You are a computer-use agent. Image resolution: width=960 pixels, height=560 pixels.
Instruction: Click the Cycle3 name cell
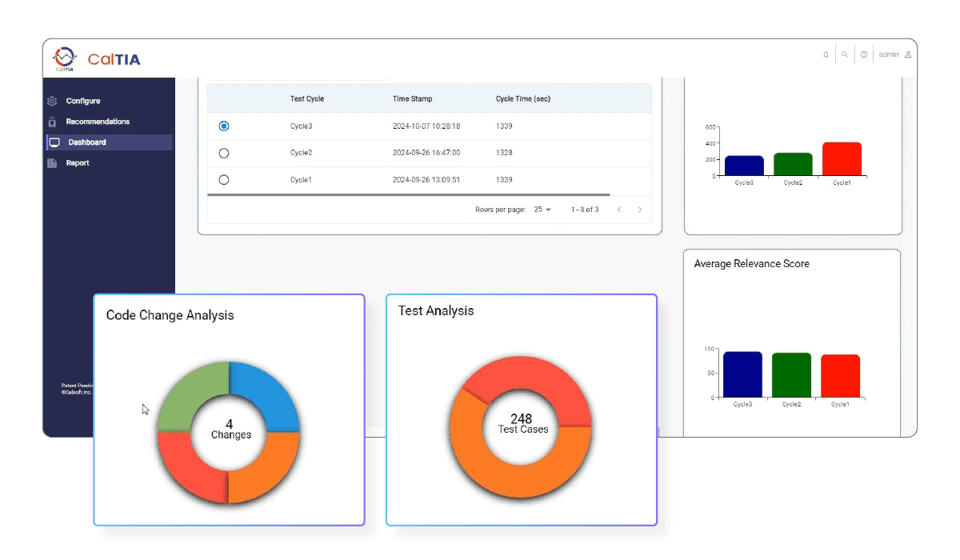[x=302, y=126]
